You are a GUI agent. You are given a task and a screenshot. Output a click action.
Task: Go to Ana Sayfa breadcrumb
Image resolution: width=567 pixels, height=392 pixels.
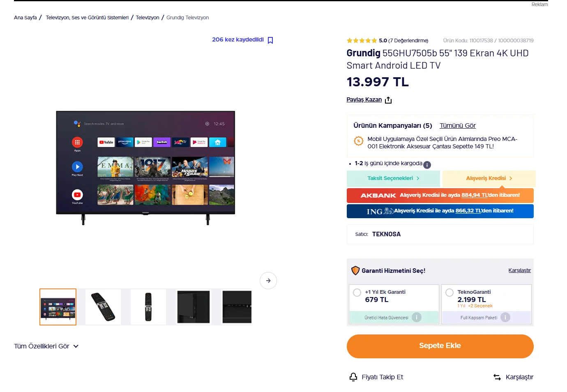point(25,18)
